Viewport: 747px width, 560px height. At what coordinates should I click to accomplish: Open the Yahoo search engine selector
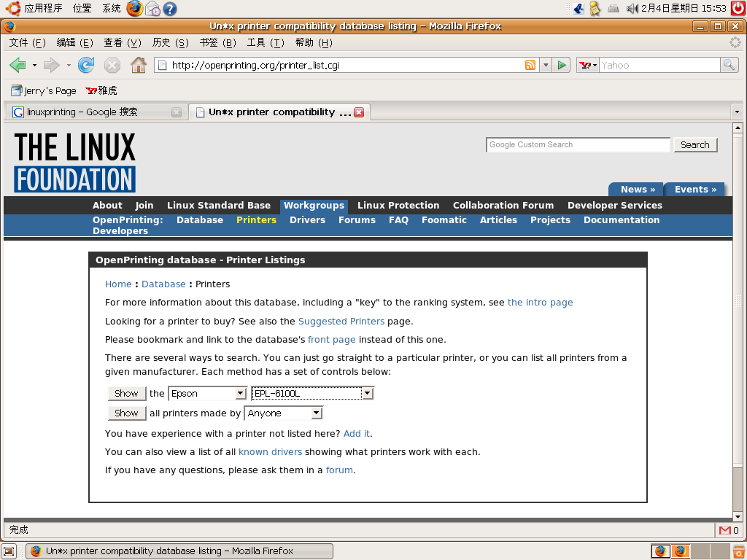(x=588, y=65)
